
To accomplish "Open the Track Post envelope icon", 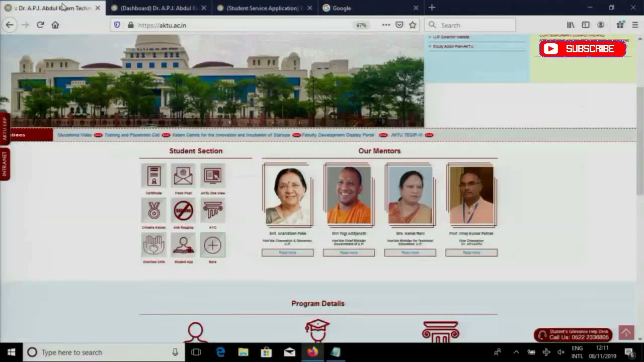I will click(183, 175).
